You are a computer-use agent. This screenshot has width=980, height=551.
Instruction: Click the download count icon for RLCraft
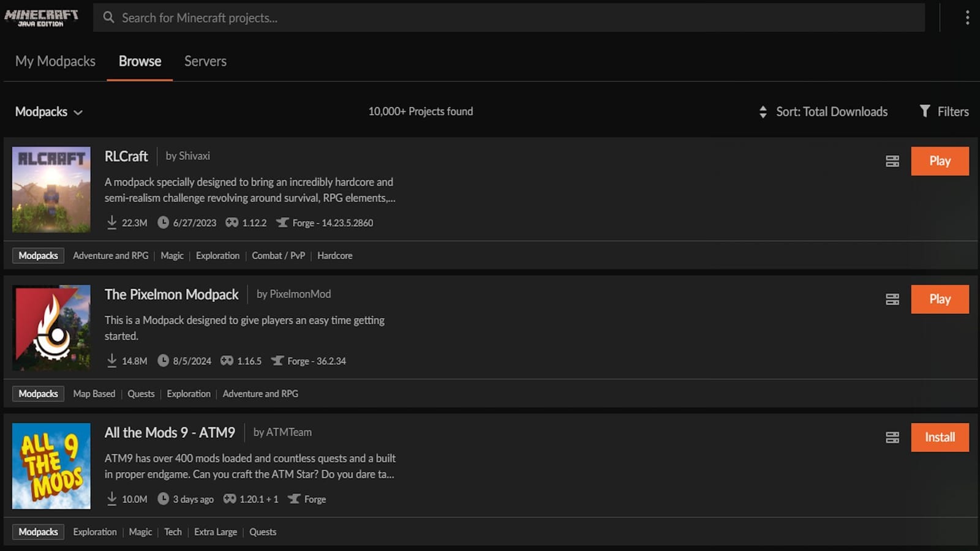click(x=112, y=222)
